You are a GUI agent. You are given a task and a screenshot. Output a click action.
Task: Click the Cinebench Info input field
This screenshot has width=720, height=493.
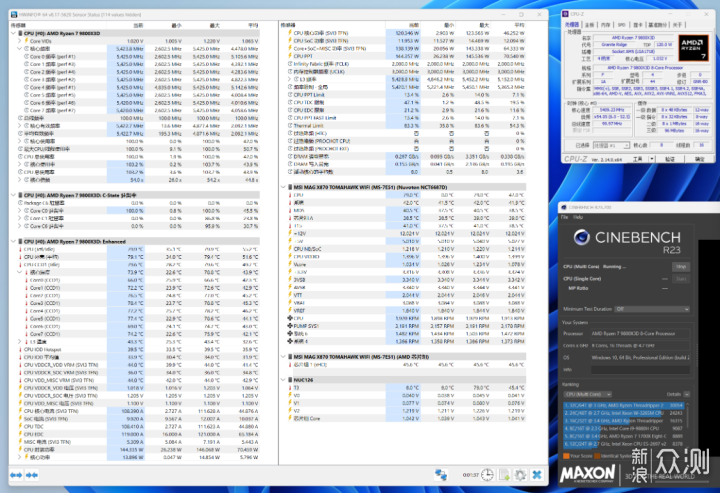click(x=640, y=369)
